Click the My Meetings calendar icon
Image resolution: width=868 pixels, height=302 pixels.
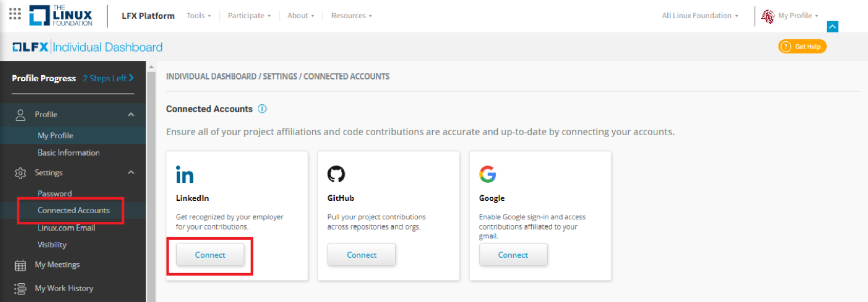pyautogui.click(x=20, y=265)
